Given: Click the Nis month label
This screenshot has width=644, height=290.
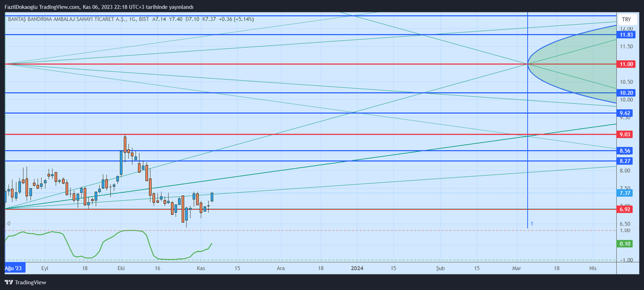Looking at the screenshot, I should tap(592, 267).
